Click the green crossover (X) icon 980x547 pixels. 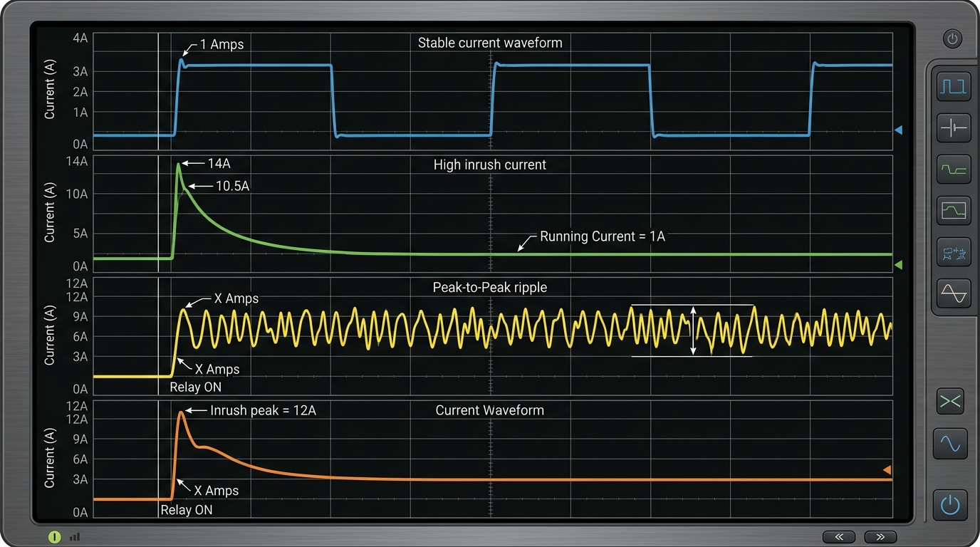(950, 401)
